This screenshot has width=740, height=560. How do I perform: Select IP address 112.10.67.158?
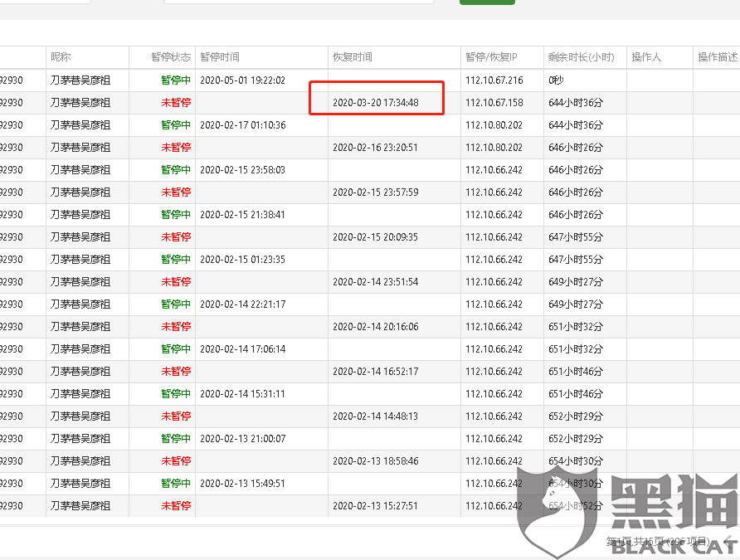(494, 103)
